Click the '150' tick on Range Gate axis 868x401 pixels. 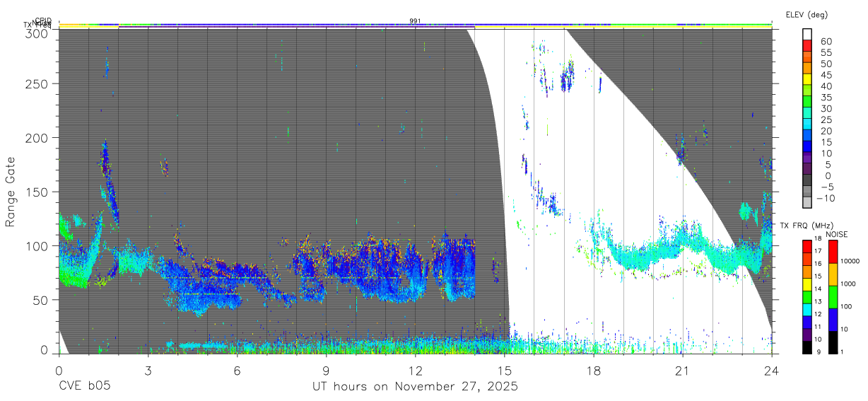click(37, 192)
